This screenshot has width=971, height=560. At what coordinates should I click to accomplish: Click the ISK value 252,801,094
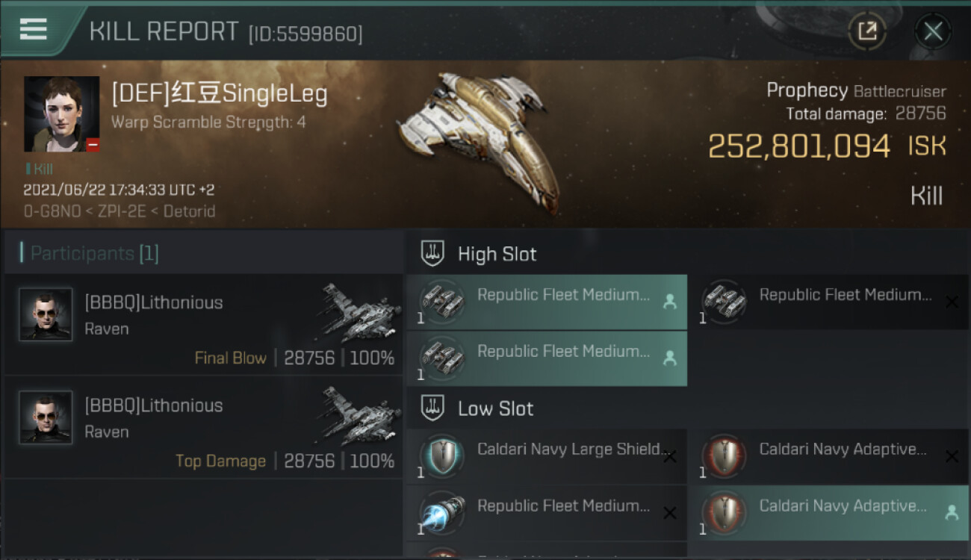point(798,146)
